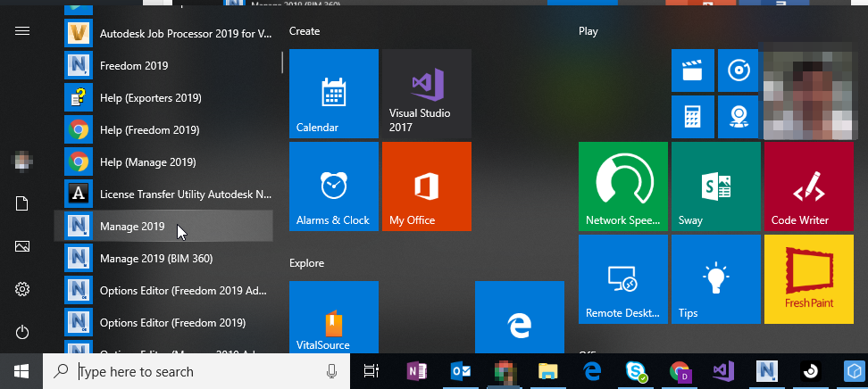Open the Remote Desktop tile
868x389 pixels.
[x=622, y=279]
